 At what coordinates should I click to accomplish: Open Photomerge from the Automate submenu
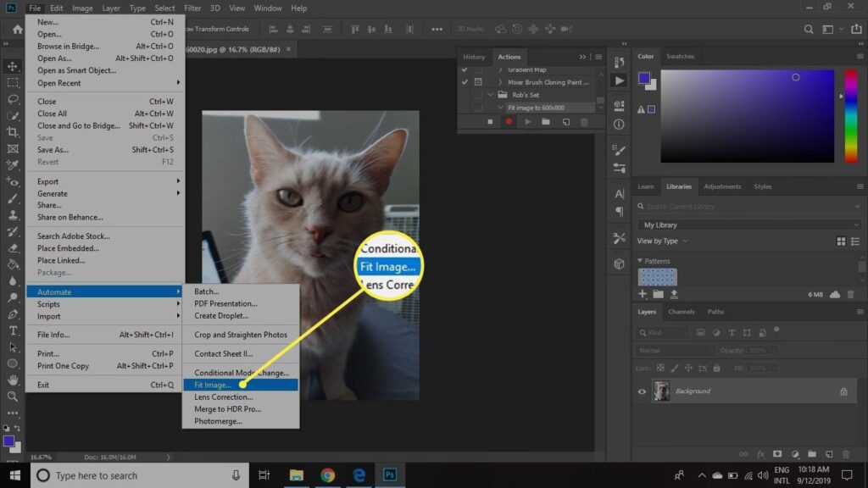point(218,421)
